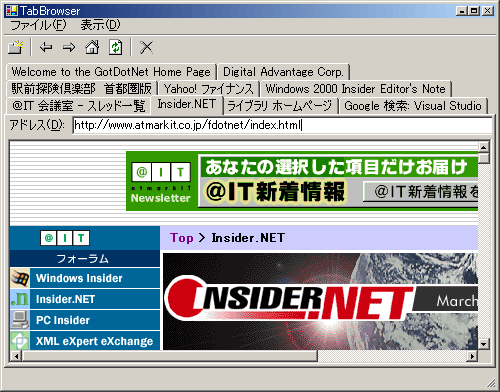Open the ファイル(F) menu

[38, 25]
